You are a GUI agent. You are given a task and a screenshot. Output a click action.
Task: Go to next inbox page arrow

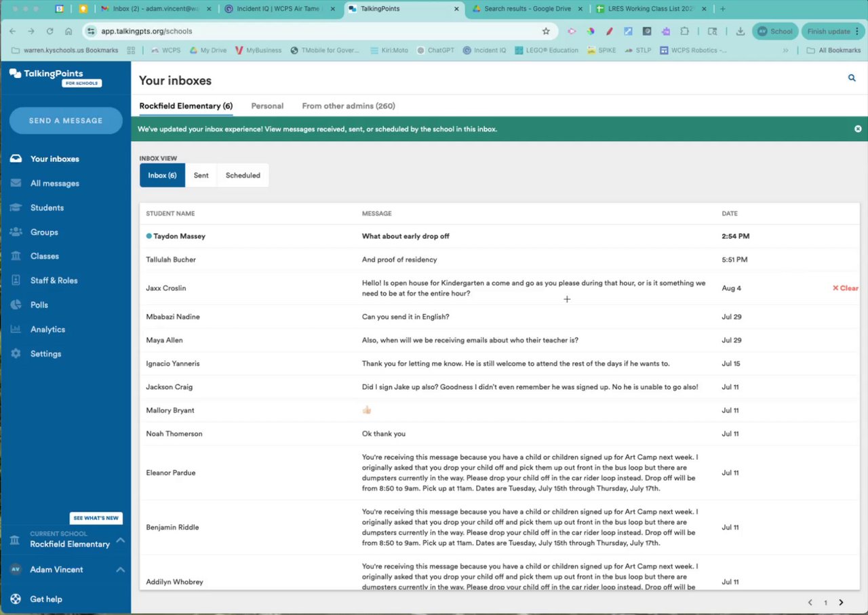coord(841,602)
